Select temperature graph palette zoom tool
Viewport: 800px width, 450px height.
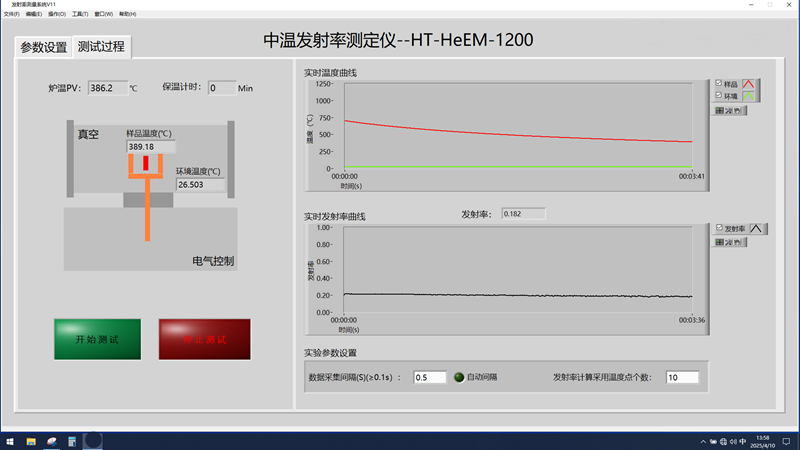coord(729,110)
